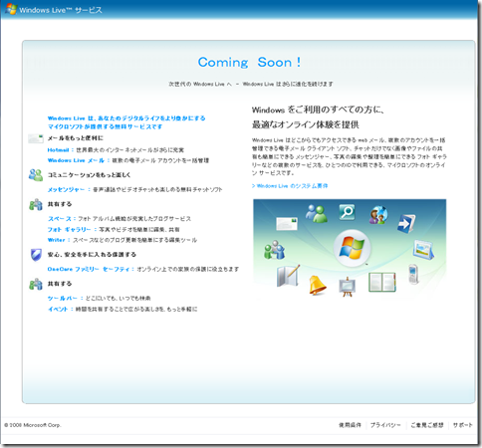Image resolution: width=482 pixels, height=448 pixels.
Task: Click the two-people icon beside コミュニケーションをもっと楽しく
Action: [x=36, y=175]
